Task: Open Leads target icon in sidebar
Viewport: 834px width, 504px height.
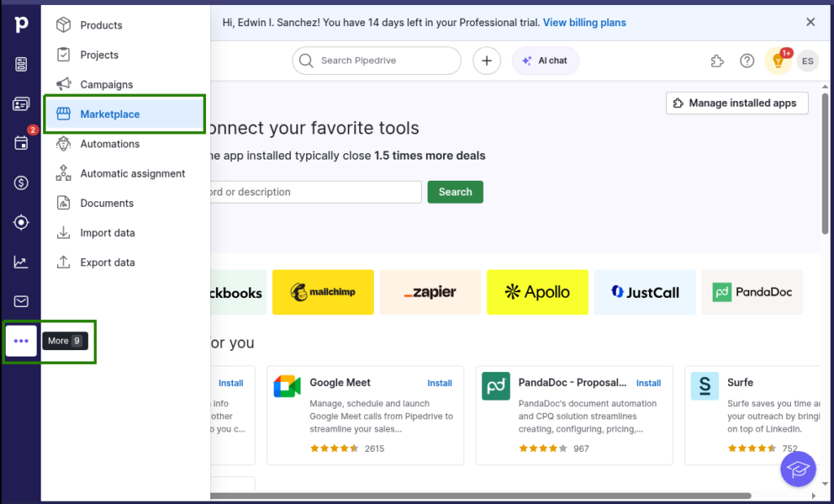Action: (x=20, y=222)
